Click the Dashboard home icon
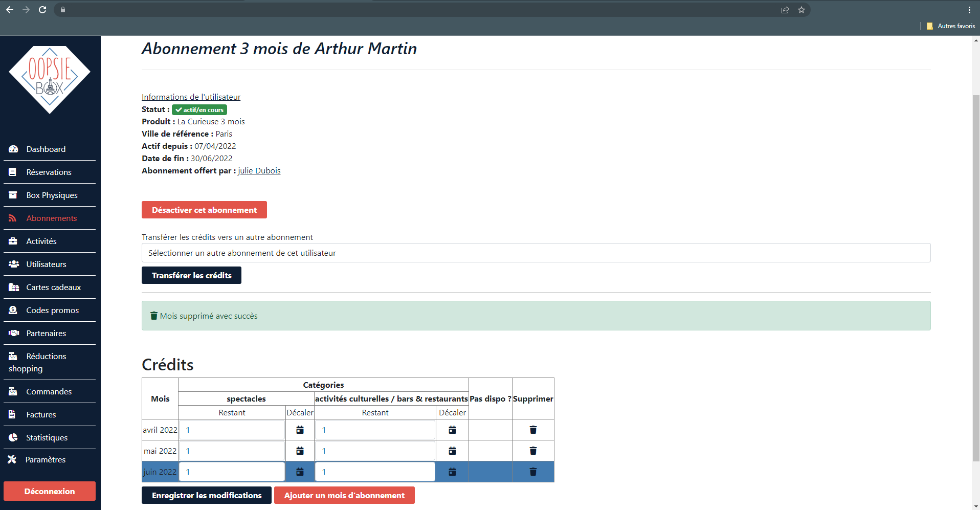This screenshot has width=980, height=510. tap(12, 149)
